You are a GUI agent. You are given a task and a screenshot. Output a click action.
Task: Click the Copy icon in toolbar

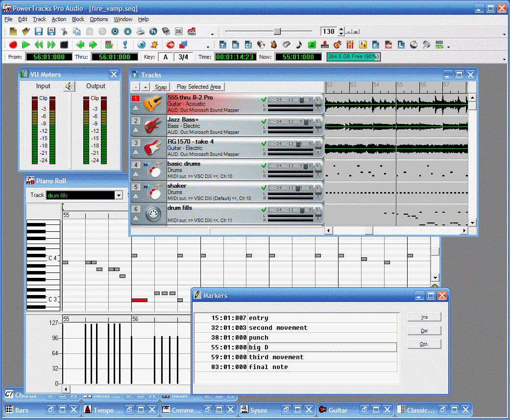(77, 31)
